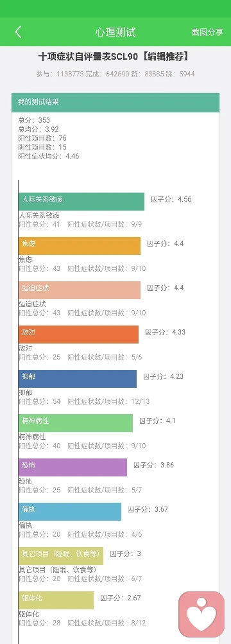Tap the light green 精神病性 bar
The image size is (231, 644).
click(76, 423)
